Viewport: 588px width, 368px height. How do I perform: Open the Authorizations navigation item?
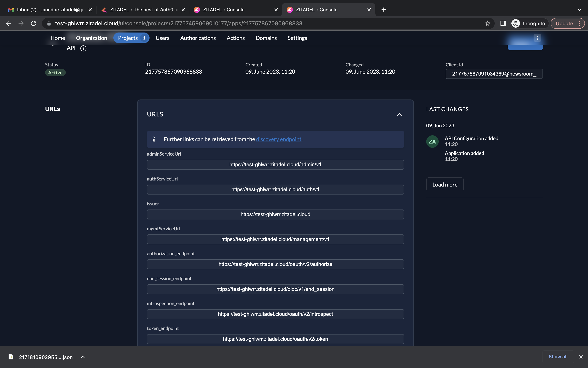(198, 38)
